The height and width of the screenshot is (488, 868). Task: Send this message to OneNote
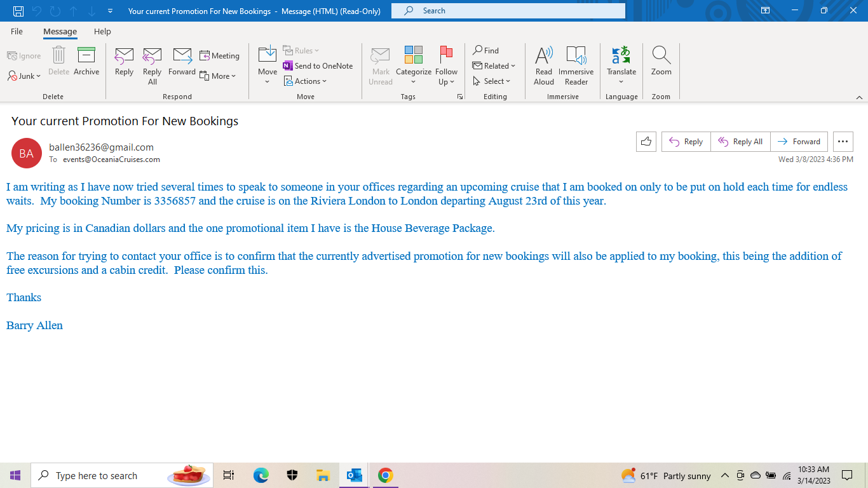click(x=318, y=65)
